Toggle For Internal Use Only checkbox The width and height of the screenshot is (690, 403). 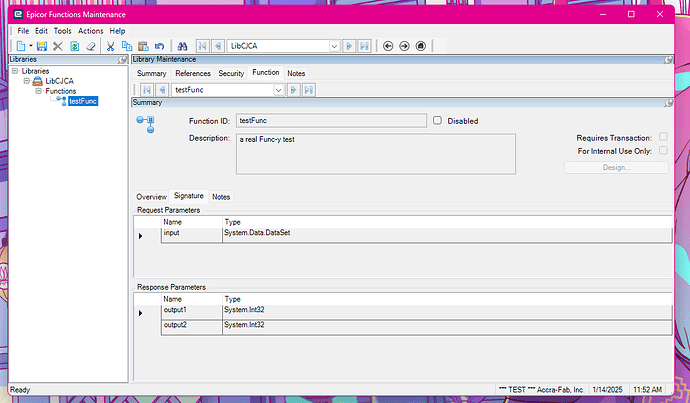[663, 150]
